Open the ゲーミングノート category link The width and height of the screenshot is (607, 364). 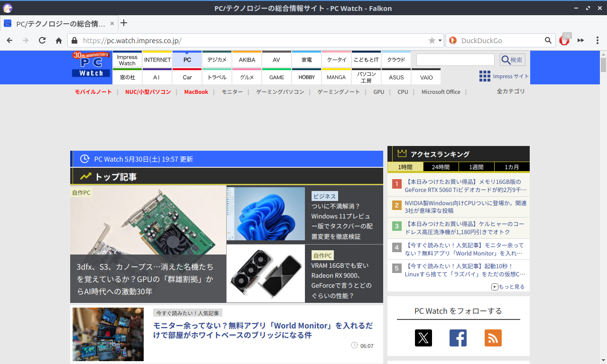point(339,92)
